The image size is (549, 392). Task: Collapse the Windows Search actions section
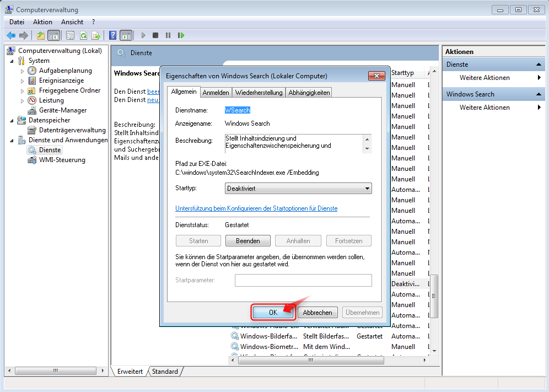point(538,94)
